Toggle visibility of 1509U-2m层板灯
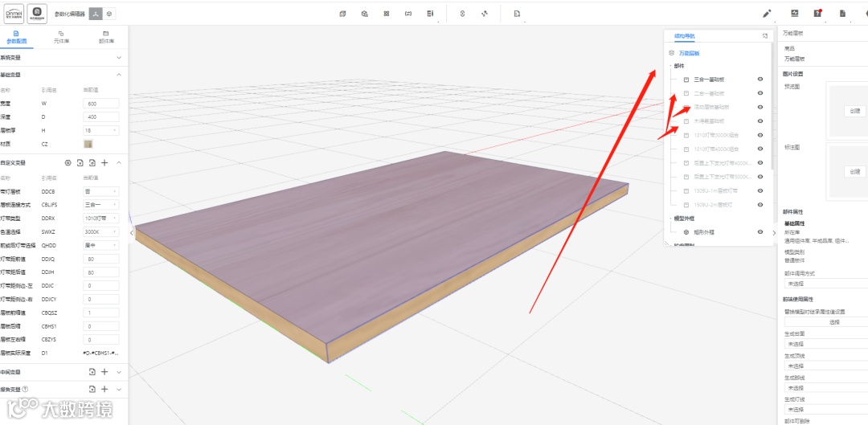The height and width of the screenshot is (425, 868). point(760,205)
